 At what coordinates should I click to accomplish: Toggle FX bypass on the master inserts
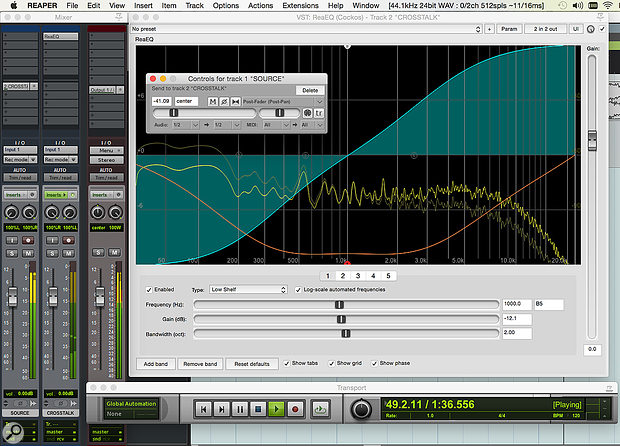[118, 195]
